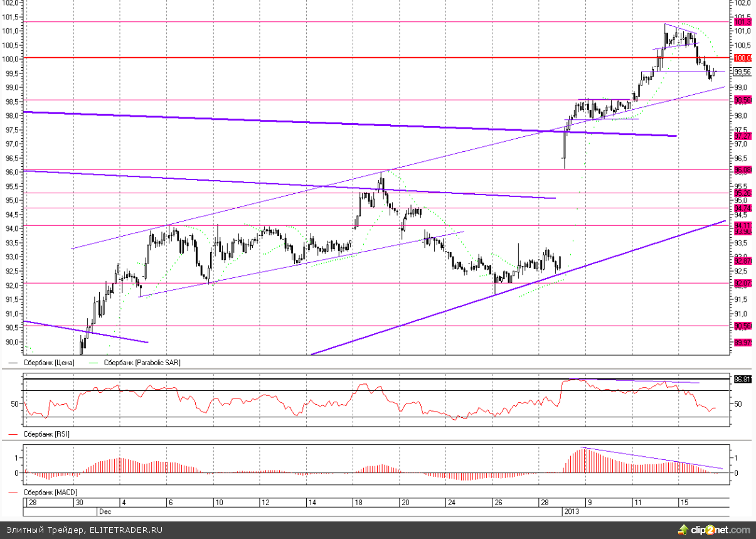
Task: Select the 97.27 level label on axis
Action: (x=743, y=136)
